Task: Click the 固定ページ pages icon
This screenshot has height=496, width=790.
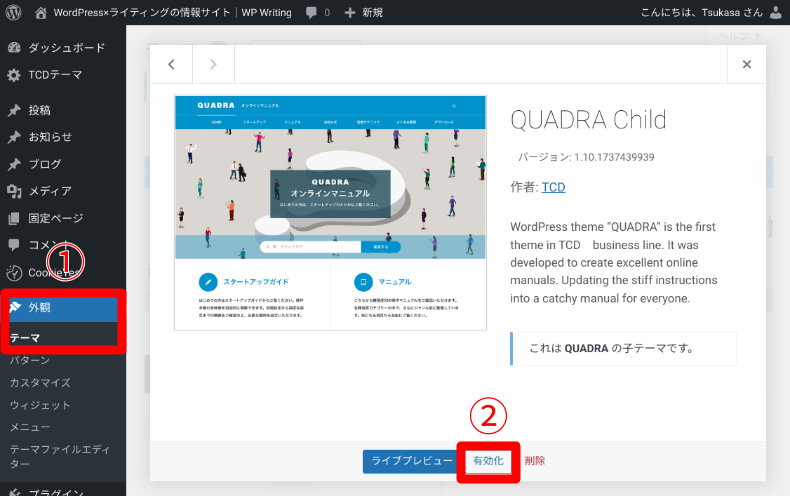Action: tap(14, 218)
